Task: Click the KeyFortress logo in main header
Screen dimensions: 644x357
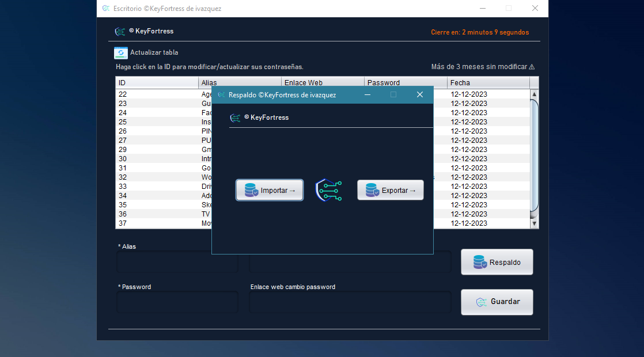Action: click(120, 32)
